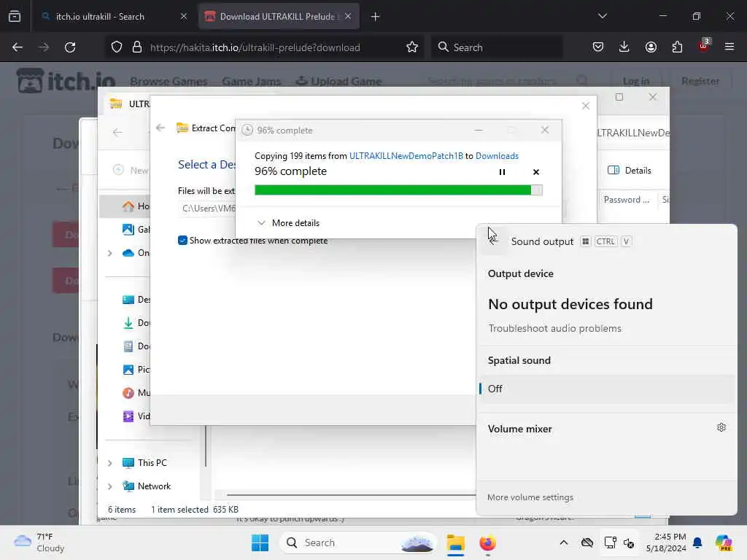Click Register on itch.io
The width and height of the screenshot is (747, 560).
point(700,81)
